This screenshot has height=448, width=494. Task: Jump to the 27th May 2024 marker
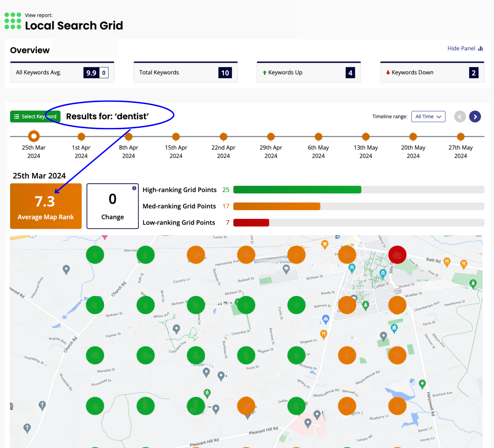[x=461, y=136]
